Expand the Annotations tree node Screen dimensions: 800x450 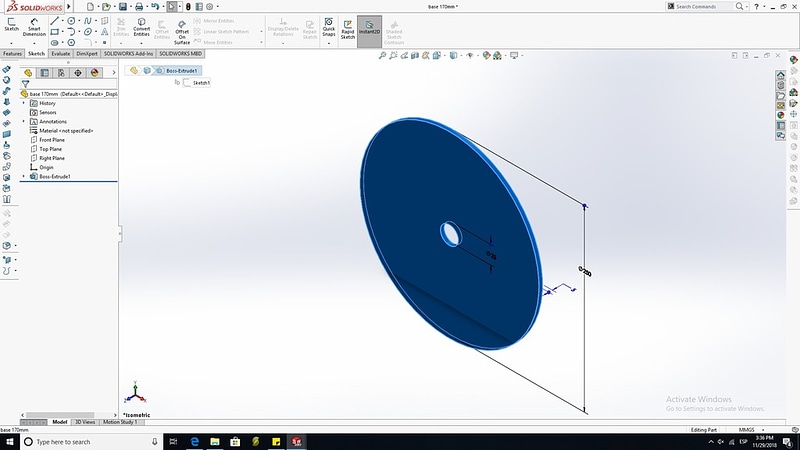click(23, 121)
